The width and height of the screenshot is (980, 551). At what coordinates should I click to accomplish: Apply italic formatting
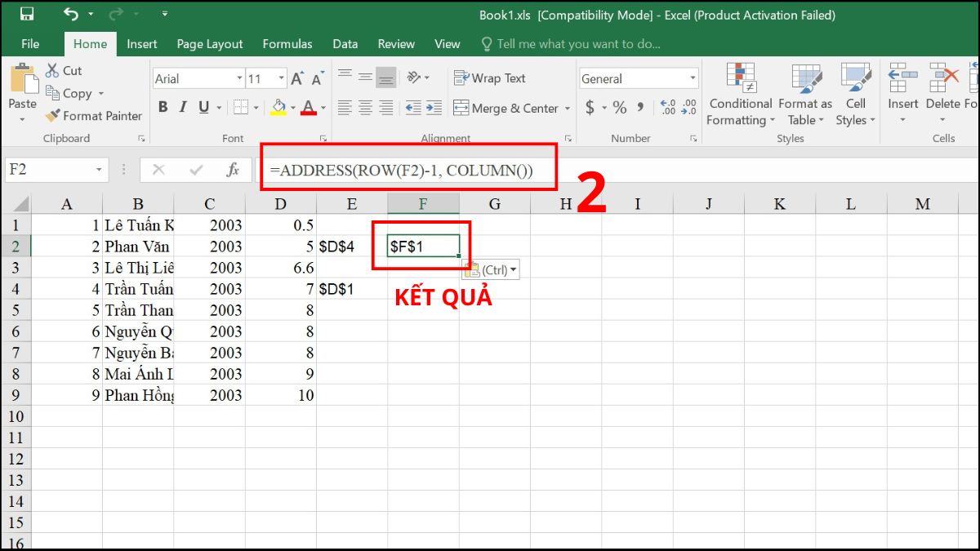coord(182,107)
